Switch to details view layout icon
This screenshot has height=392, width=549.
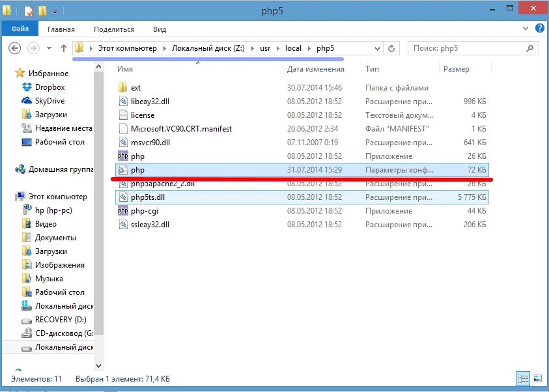(523, 378)
